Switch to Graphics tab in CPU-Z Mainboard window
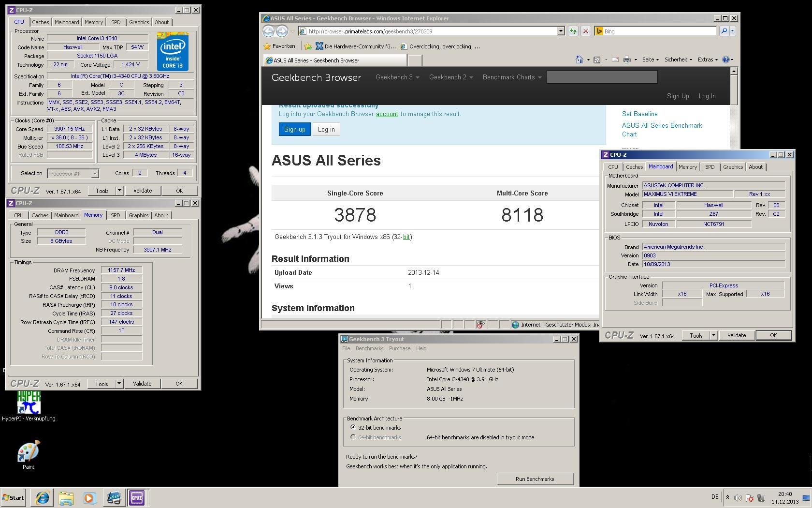Screen dimensions: 812x508 click(x=733, y=167)
